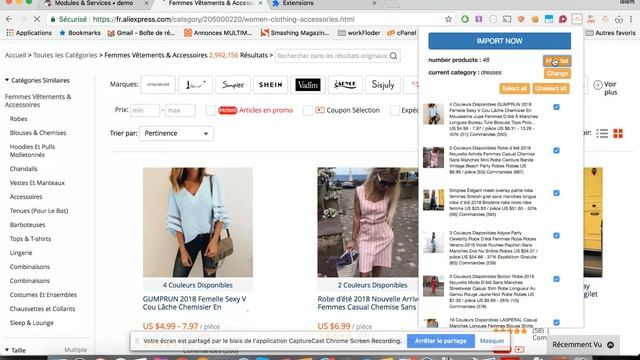Viewport: 640px width, 360px height.
Task: Open the Lingerie category link
Action: [21, 253]
